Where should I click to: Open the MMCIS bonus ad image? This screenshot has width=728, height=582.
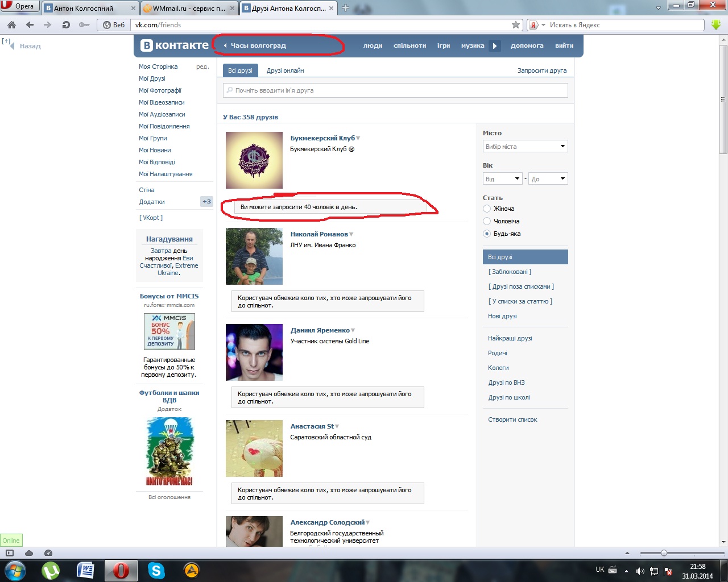click(169, 331)
